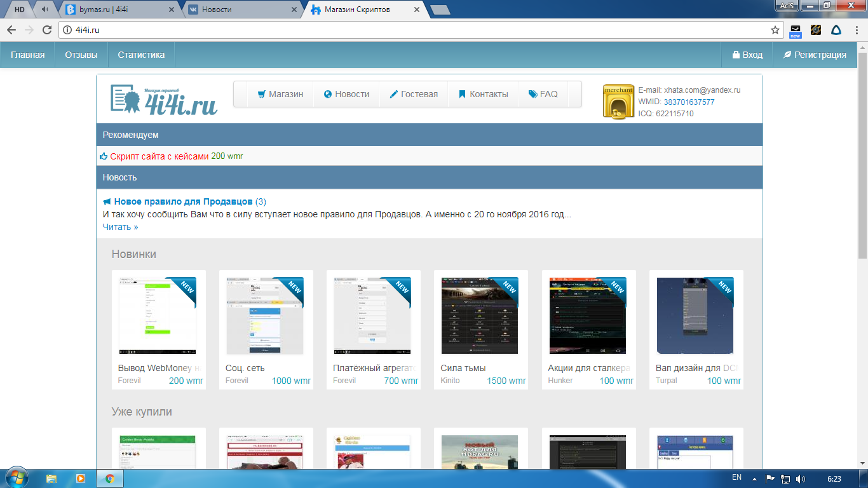
Task: Click the WebMoney merchant badge icon
Action: 618,102
